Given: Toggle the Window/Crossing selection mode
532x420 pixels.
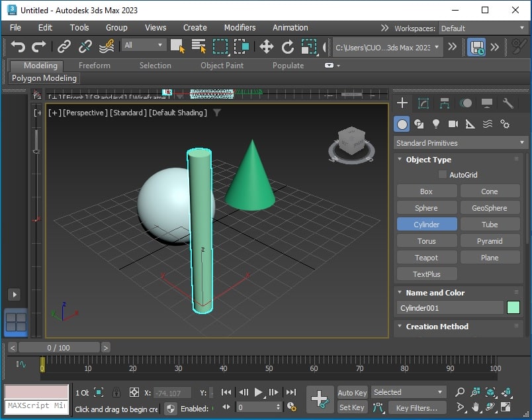Looking at the screenshot, I should click(x=242, y=46).
